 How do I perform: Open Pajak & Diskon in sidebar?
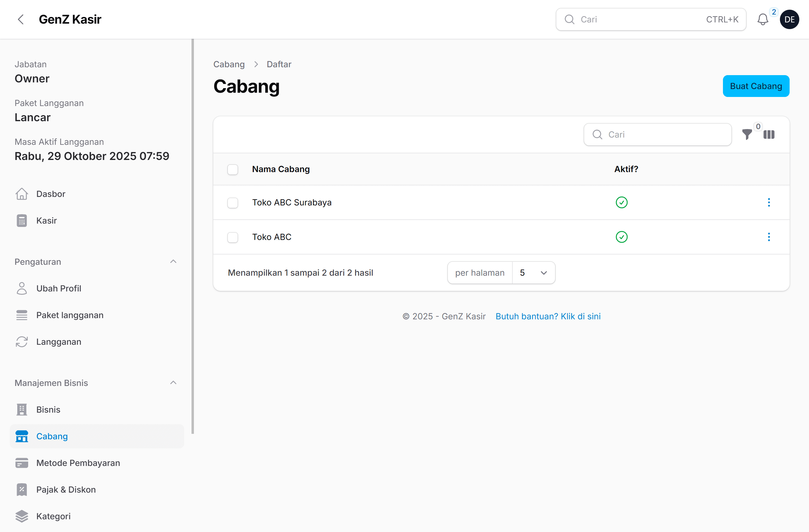coord(66,490)
